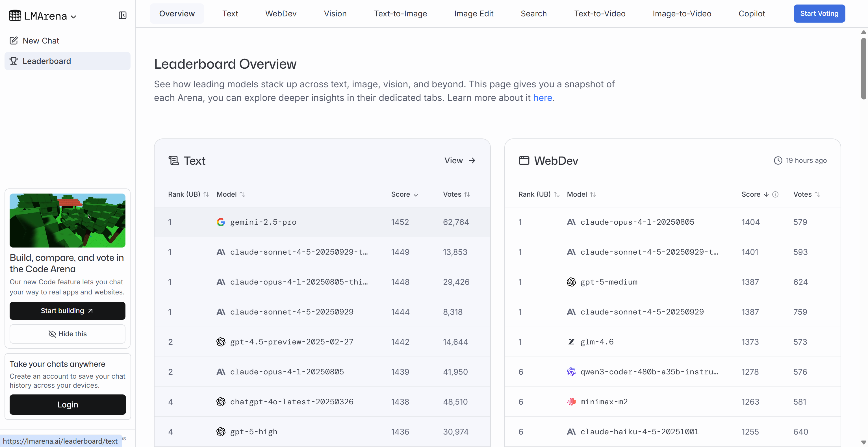Click the WebDev score info icon

(775, 194)
